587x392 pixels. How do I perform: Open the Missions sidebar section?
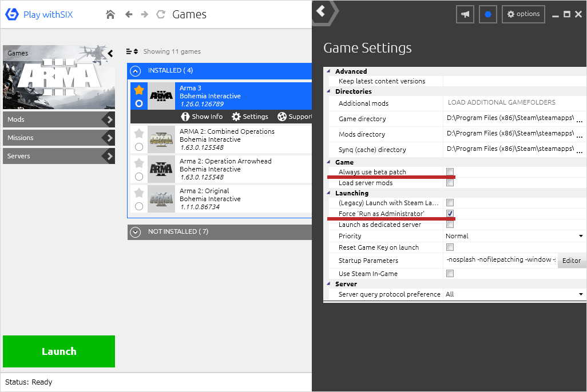[x=59, y=138]
